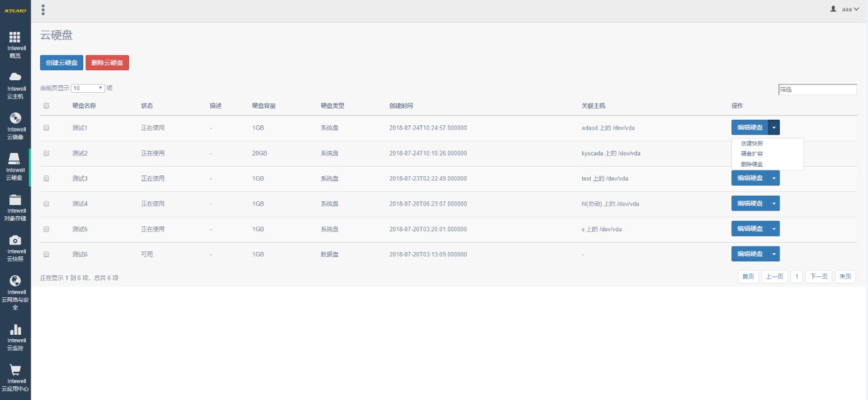Check the checkbox for disk 测试1

46,128
